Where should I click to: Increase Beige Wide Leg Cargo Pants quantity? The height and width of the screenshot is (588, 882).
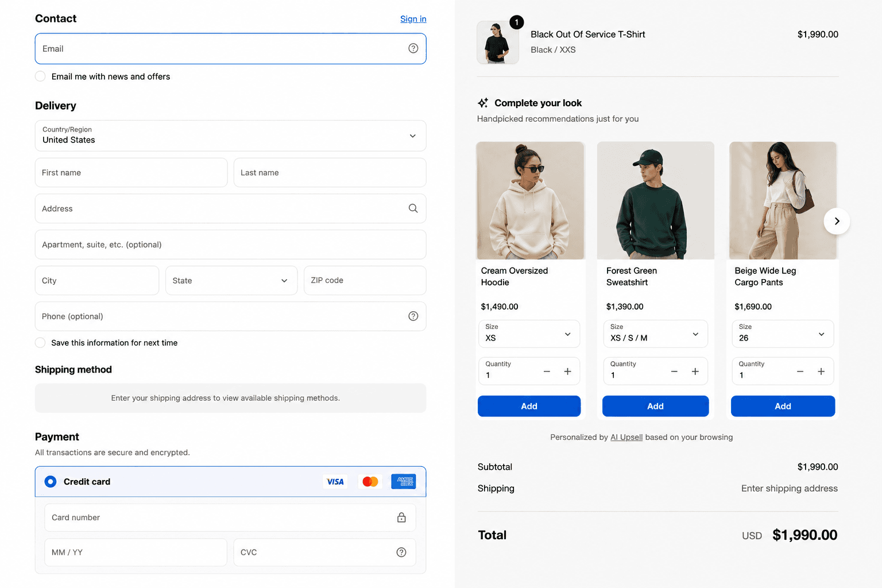click(821, 372)
